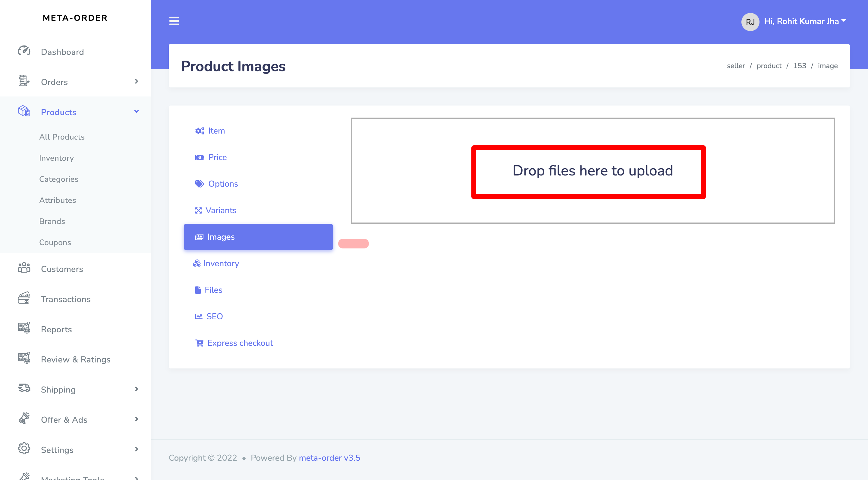Click the Customers people icon
Image resolution: width=868 pixels, height=480 pixels.
click(24, 268)
